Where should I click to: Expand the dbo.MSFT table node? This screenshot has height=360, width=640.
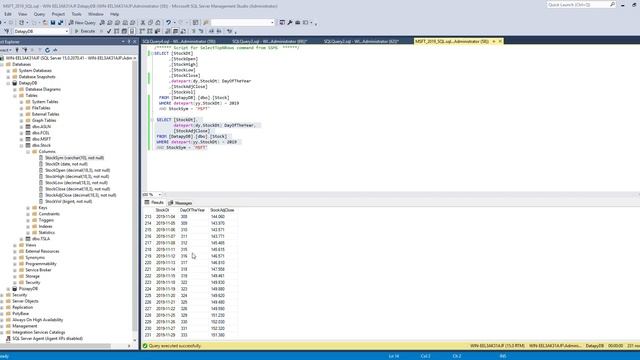[x=21, y=139]
